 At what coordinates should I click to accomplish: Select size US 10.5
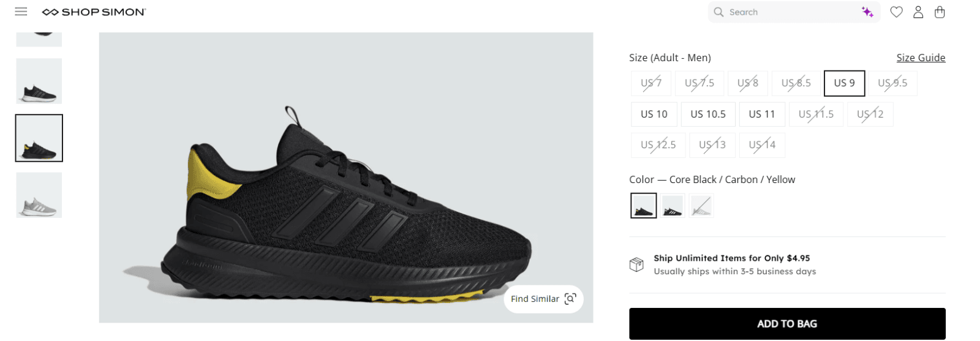708,114
